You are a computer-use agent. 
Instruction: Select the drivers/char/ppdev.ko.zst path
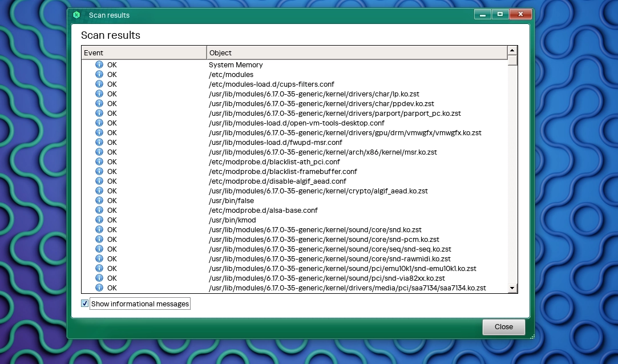pos(321,104)
